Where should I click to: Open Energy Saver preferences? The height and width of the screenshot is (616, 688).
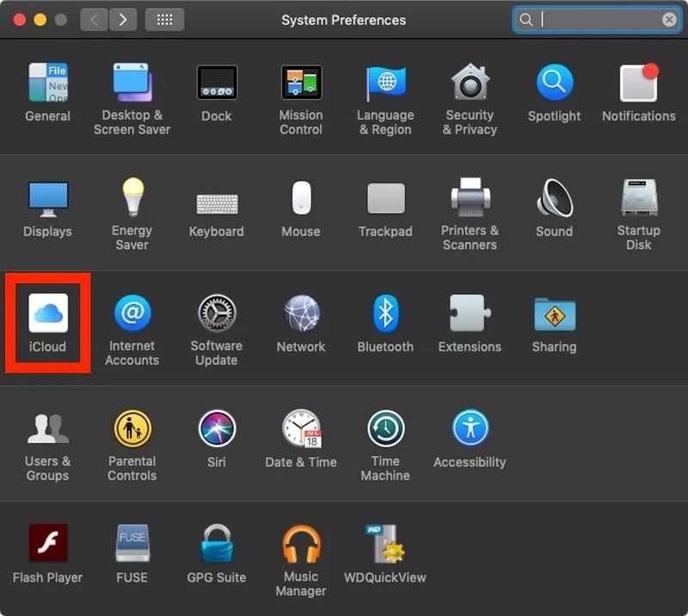click(x=132, y=198)
